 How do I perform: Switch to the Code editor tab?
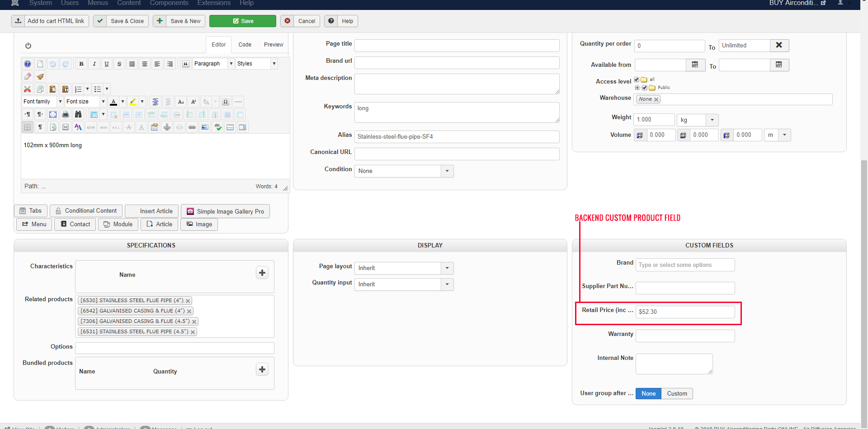(245, 45)
